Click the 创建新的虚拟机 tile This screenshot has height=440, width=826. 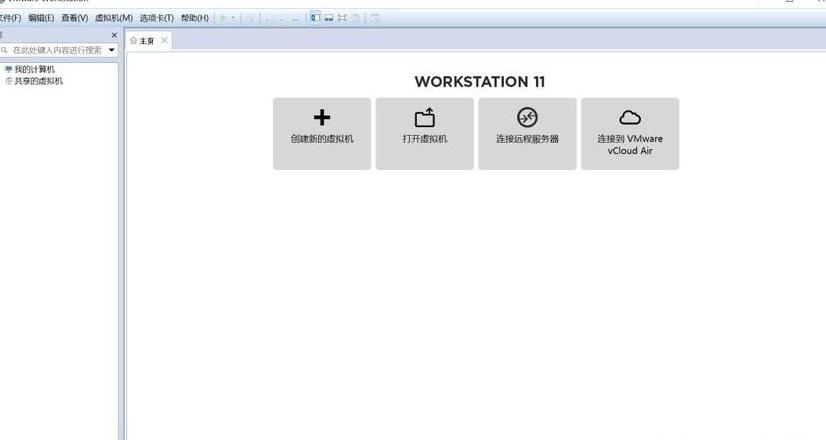(322, 134)
